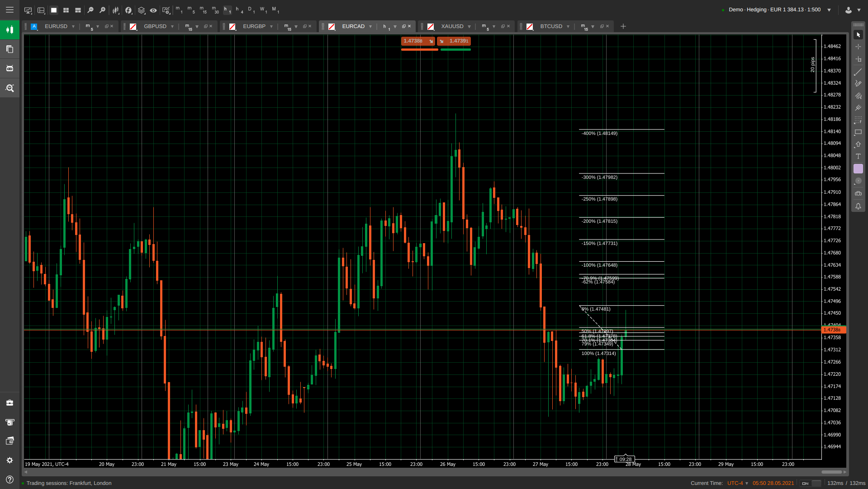Switch to the EURUSD chart tab
This screenshot has width=868, height=489.
(56, 26)
